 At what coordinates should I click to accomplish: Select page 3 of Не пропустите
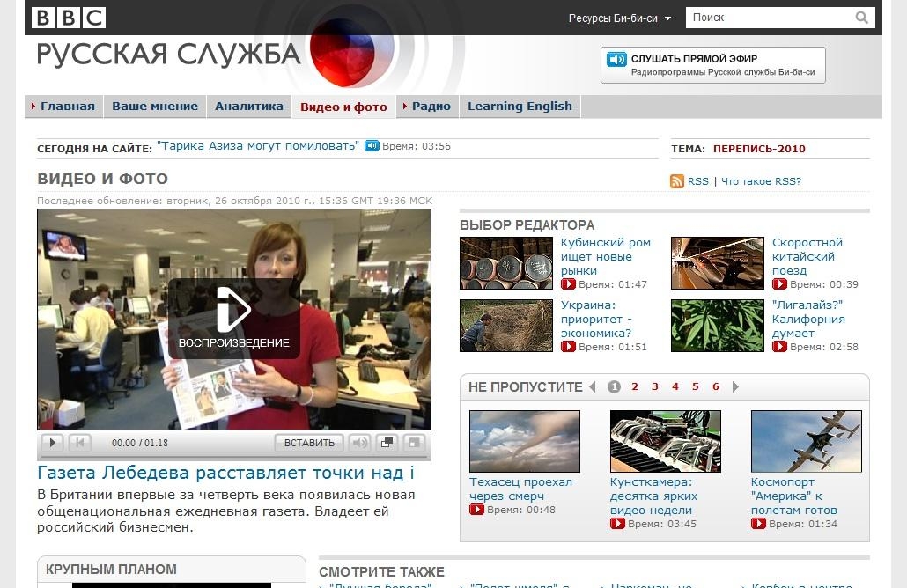655,386
